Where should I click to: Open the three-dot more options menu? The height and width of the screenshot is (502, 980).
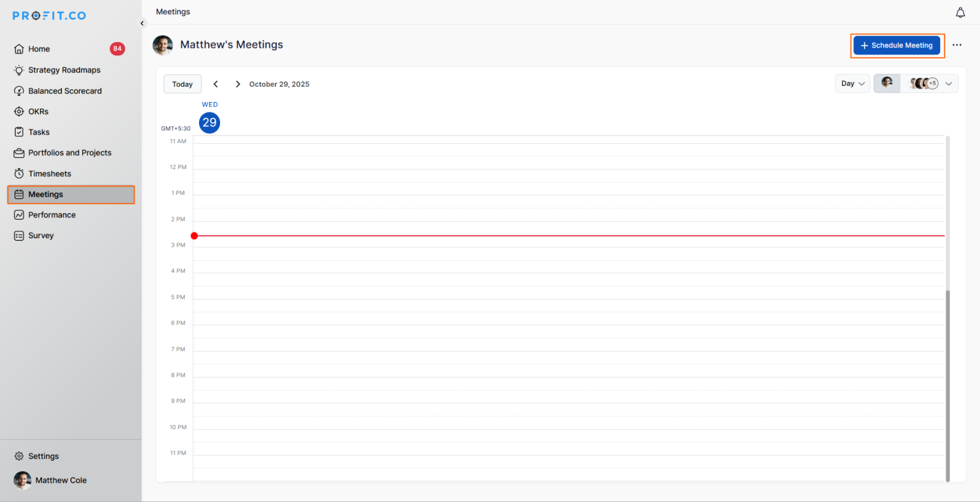point(957,45)
